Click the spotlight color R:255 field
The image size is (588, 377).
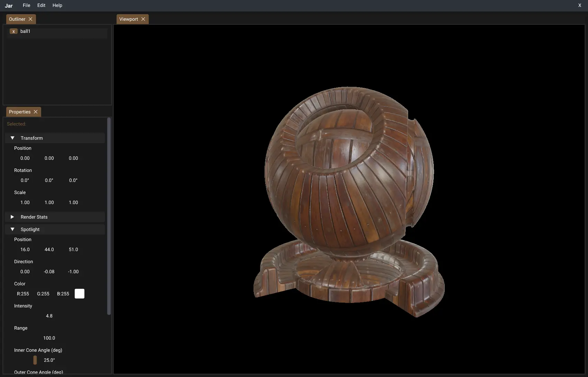(x=23, y=294)
